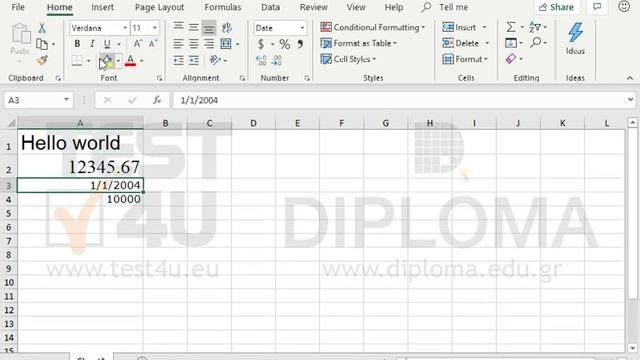
Task: Click Find & Select magnifier icon
Action: tap(536, 42)
